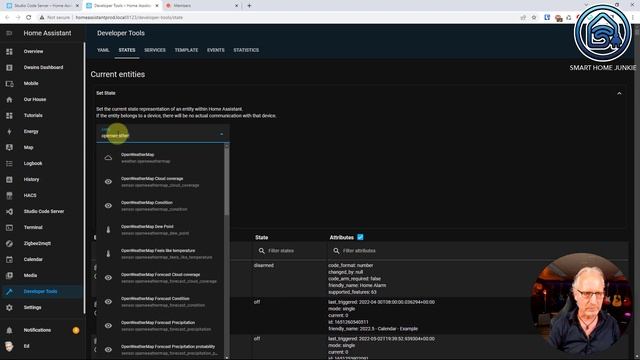Go to Our House dashboard
Viewport: 640px width, 360px height.
point(35,99)
